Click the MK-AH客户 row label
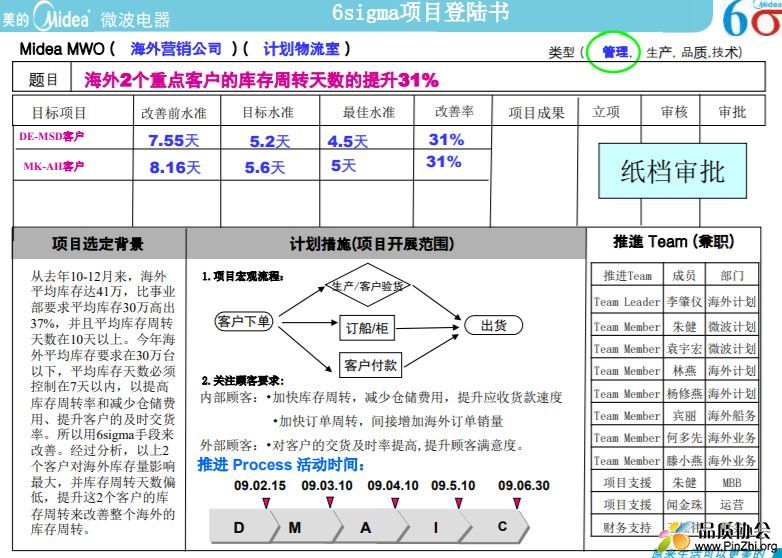Image resolution: width=782 pixels, height=558 pixels. click(53, 166)
